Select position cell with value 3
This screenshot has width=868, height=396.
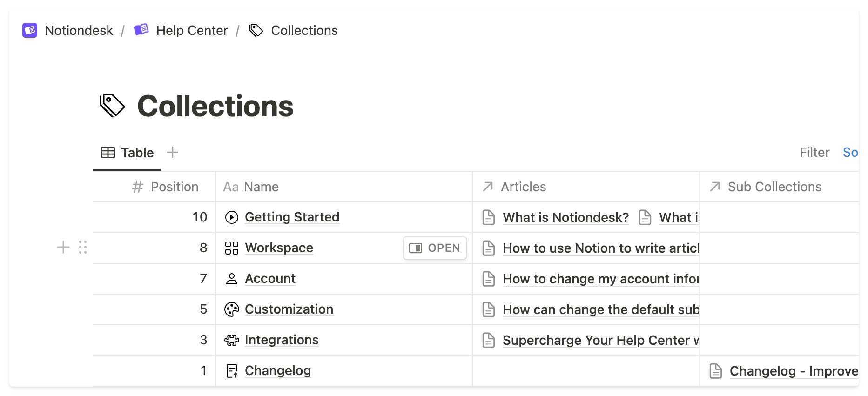pos(154,340)
